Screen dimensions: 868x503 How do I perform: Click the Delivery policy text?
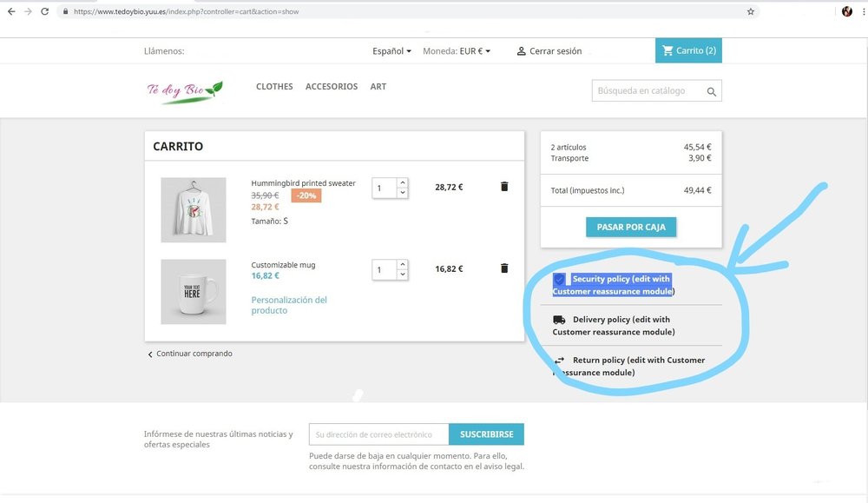click(x=614, y=326)
